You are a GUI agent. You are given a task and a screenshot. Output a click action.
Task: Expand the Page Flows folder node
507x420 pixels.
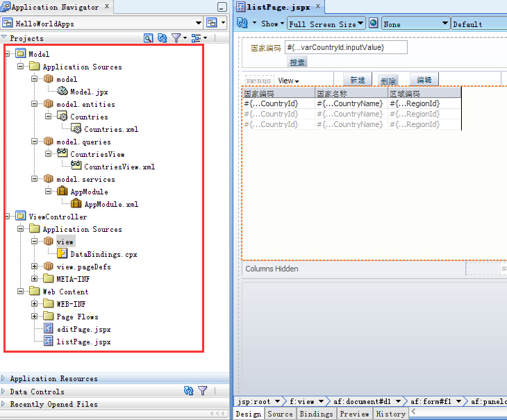pyautogui.click(x=34, y=316)
